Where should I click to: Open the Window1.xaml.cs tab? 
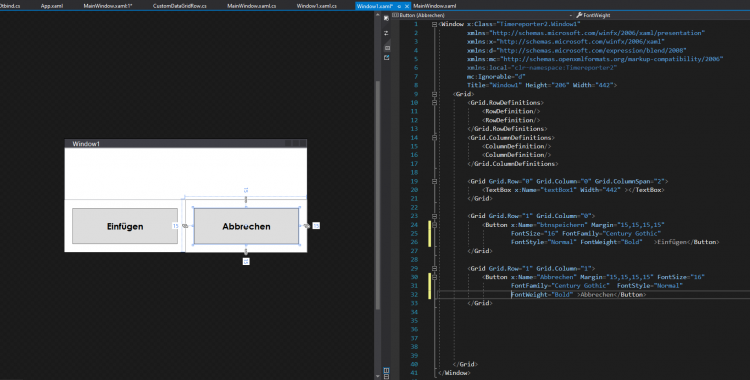tap(316, 6)
